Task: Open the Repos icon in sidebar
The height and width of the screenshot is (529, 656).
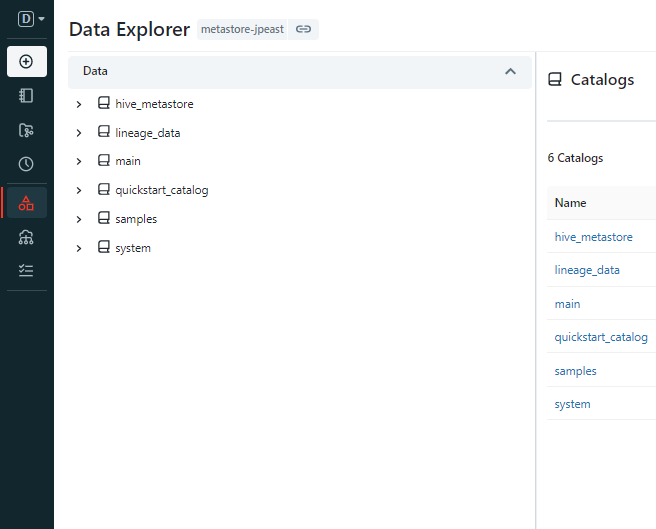Action: coord(27,130)
